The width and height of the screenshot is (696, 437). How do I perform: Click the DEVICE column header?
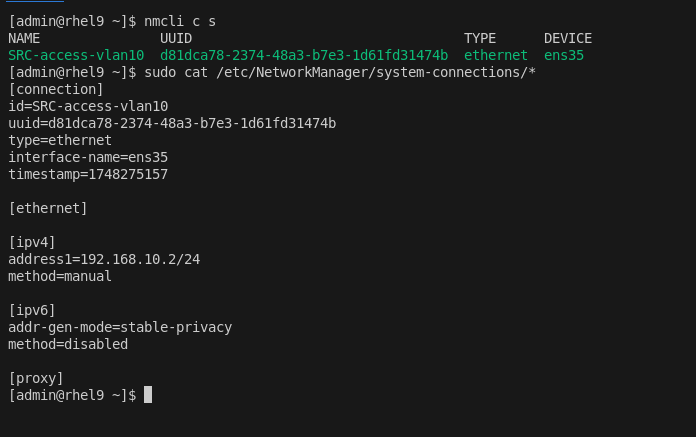(568, 39)
